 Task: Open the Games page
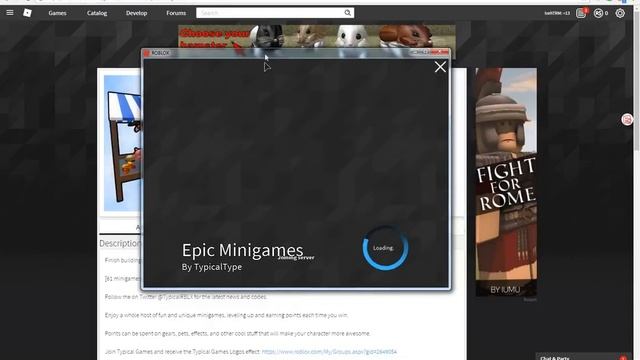pyautogui.click(x=57, y=13)
